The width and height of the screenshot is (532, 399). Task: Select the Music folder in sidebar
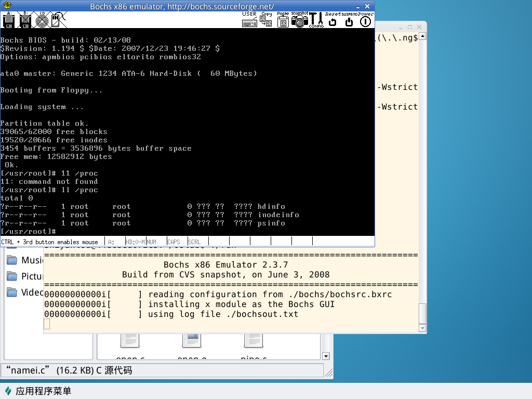[26, 260]
